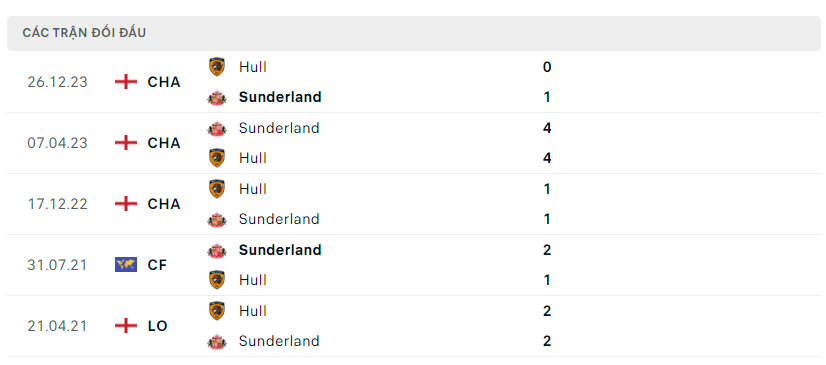
Task: Open Hull team link in 17.12.22 match
Action: [x=253, y=189]
